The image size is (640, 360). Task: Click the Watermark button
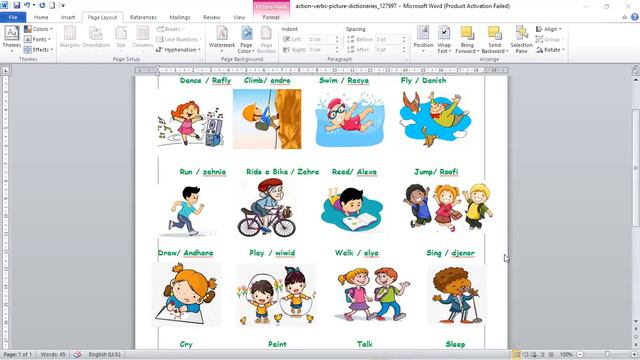click(x=222, y=38)
